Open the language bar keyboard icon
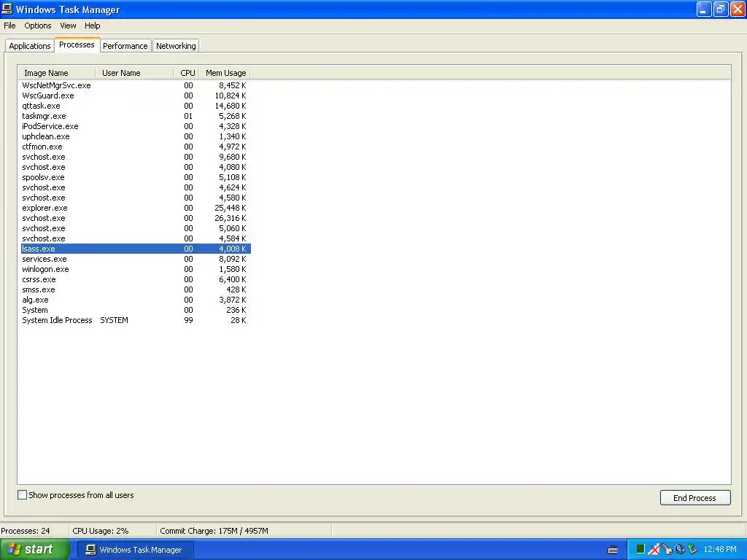Image resolution: width=747 pixels, height=560 pixels. pyautogui.click(x=613, y=550)
